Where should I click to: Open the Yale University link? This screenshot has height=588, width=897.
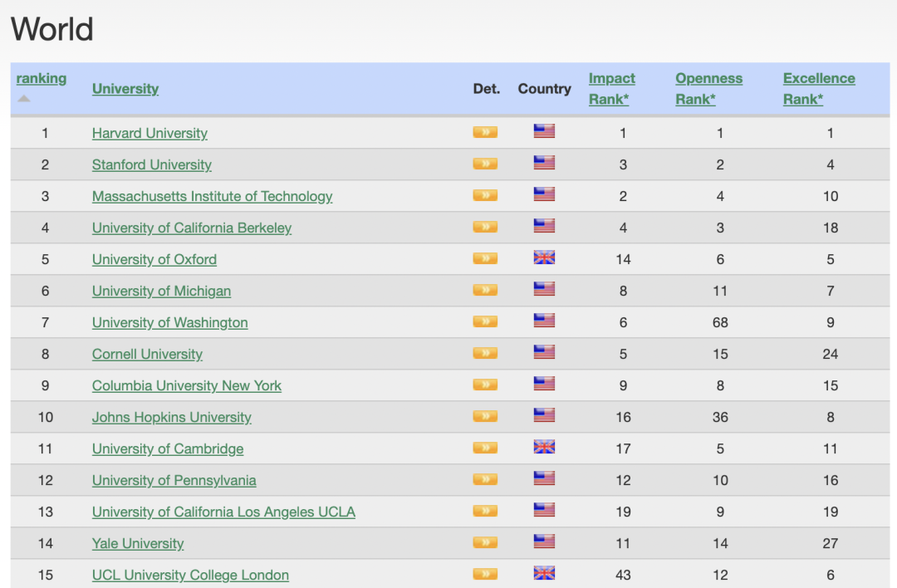[138, 543]
